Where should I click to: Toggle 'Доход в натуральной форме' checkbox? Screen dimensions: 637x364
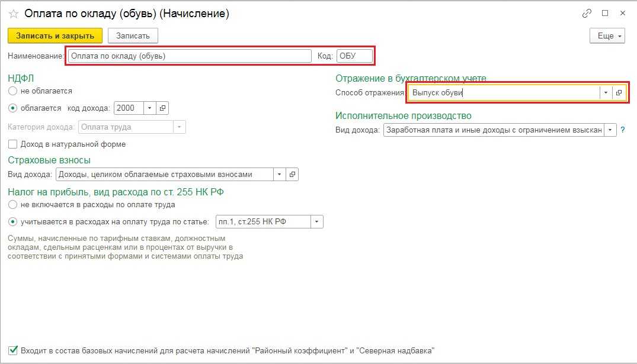(x=12, y=144)
